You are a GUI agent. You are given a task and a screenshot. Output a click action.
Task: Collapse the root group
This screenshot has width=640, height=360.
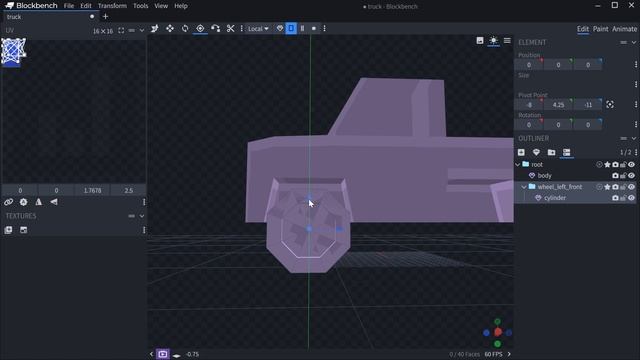(518, 164)
